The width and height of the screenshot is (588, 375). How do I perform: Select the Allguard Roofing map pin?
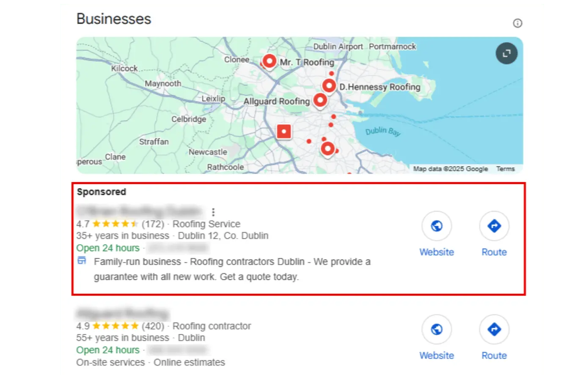tap(320, 101)
